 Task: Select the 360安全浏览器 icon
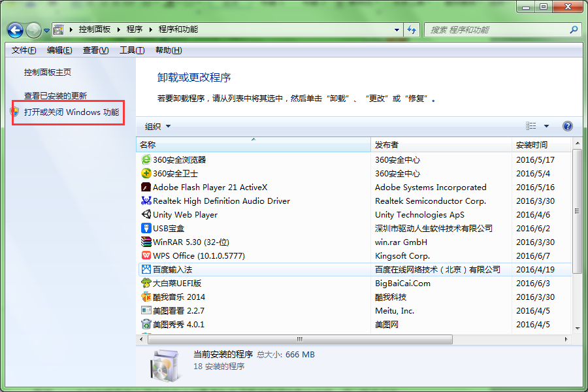(146, 160)
